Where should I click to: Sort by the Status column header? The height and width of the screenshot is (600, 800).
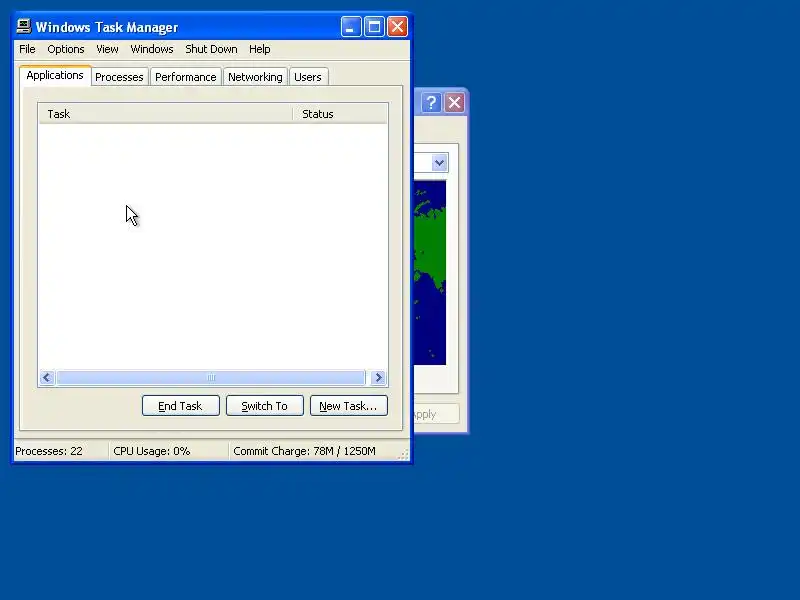(x=340, y=114)
